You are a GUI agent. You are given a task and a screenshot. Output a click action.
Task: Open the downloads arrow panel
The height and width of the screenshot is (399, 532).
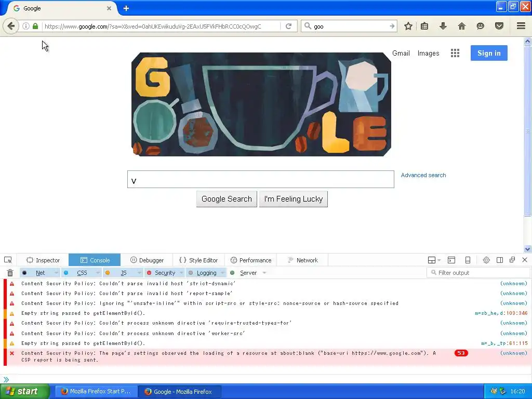pyautogui.click(x=443, y=26)
